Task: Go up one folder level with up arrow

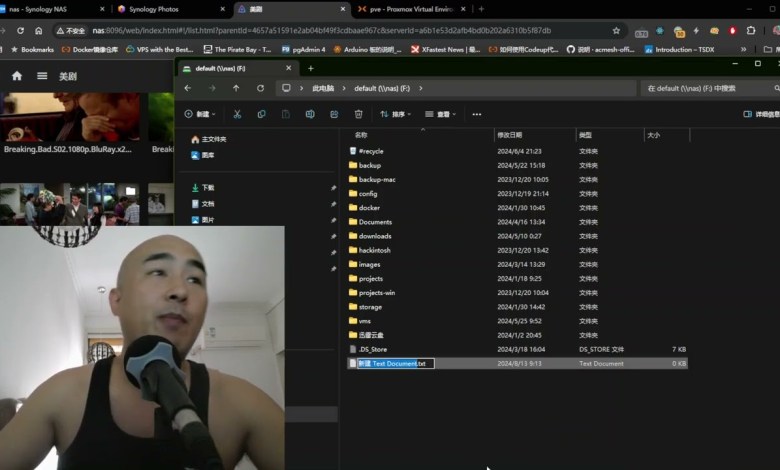Action: point(236,88)
